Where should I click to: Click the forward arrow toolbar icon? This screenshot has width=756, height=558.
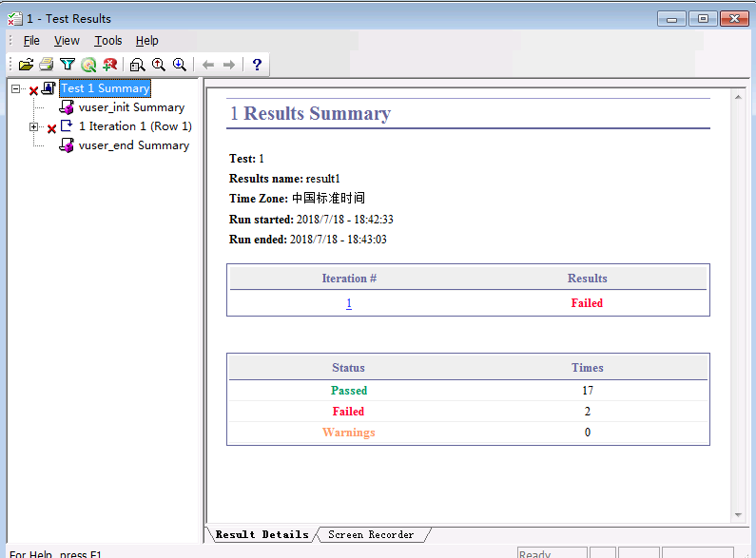tap(228, 65)
